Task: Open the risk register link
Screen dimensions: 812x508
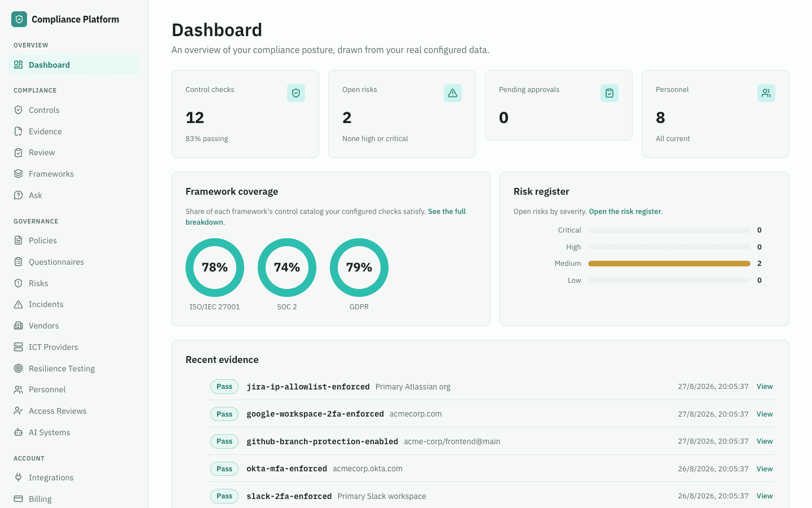Action: pyautogui.click(x=625, y=212)
